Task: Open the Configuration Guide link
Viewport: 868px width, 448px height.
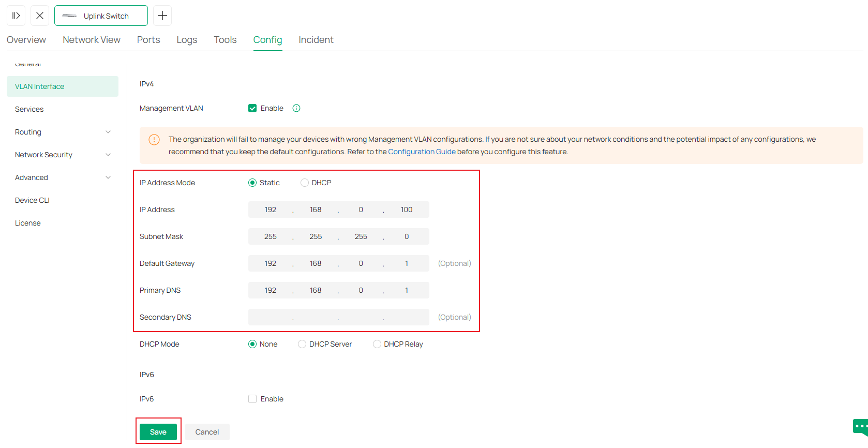Action: 422,152
